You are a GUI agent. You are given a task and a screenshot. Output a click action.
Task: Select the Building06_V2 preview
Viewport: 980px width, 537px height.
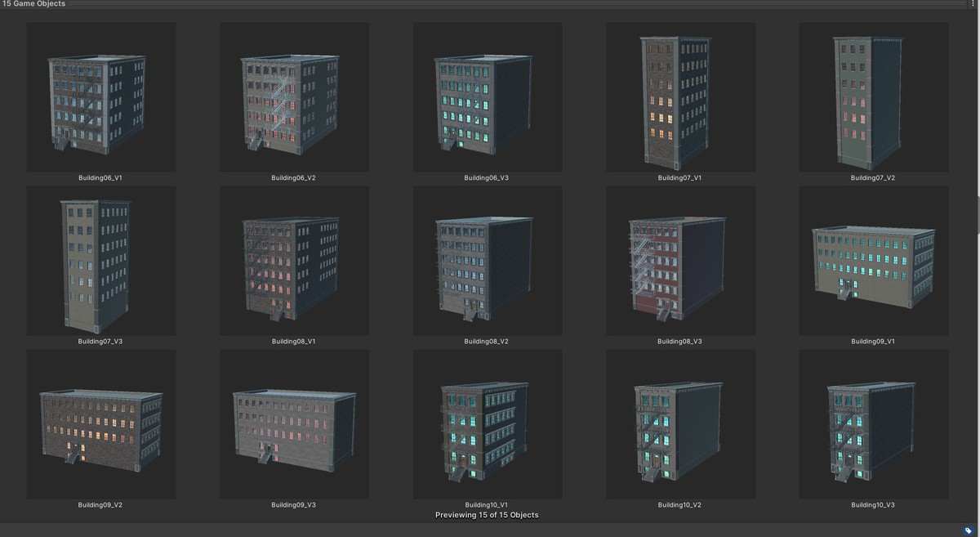click(x=293, y=96)
